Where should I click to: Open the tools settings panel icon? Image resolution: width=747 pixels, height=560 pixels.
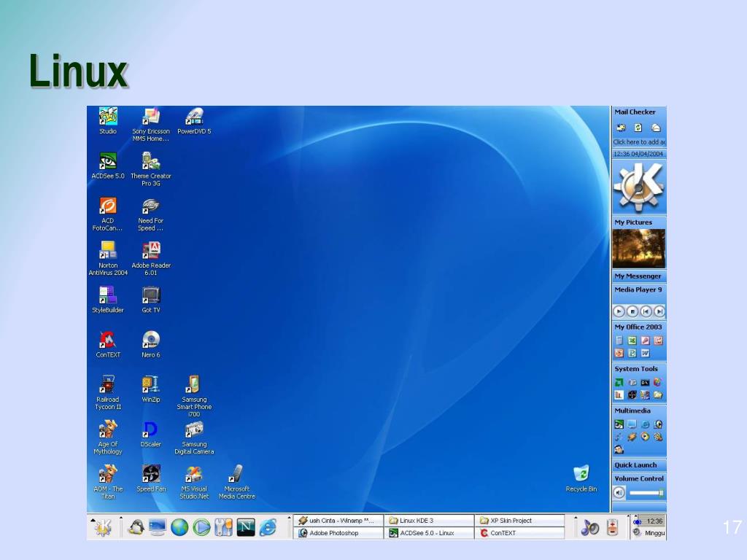[x=223, y=527]
